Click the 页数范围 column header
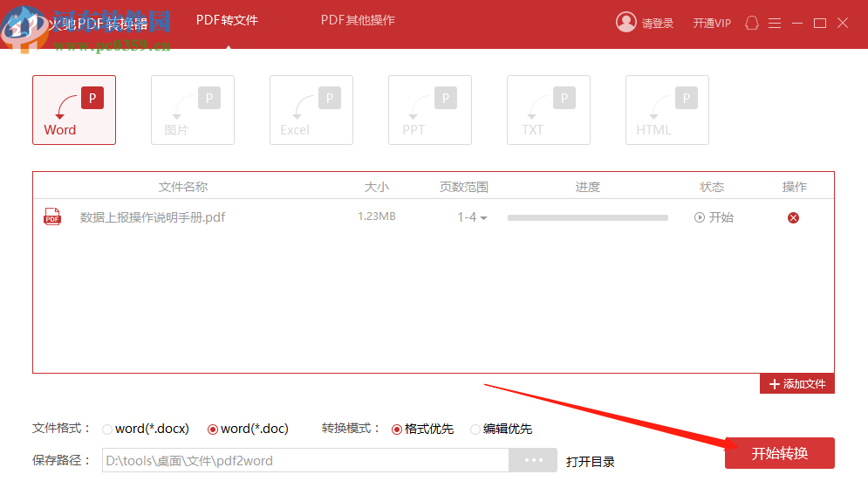868x495 pixels. (x=464, y=187)
